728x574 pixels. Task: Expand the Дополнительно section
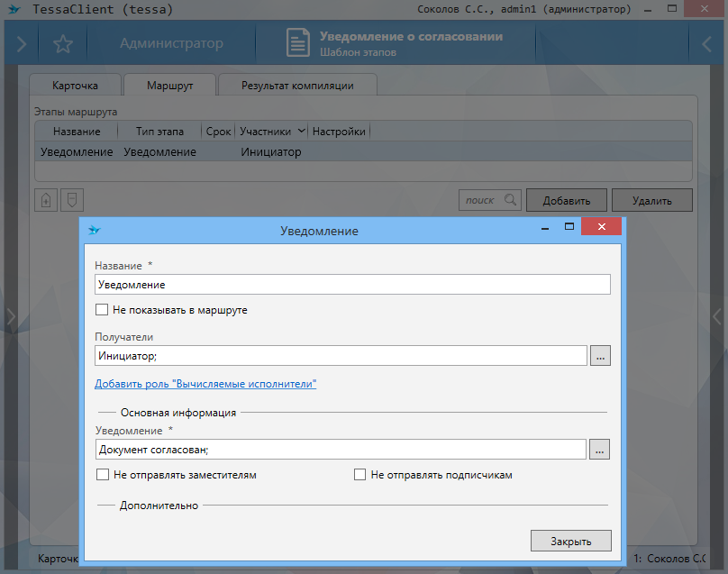click(x=159, y=506)
